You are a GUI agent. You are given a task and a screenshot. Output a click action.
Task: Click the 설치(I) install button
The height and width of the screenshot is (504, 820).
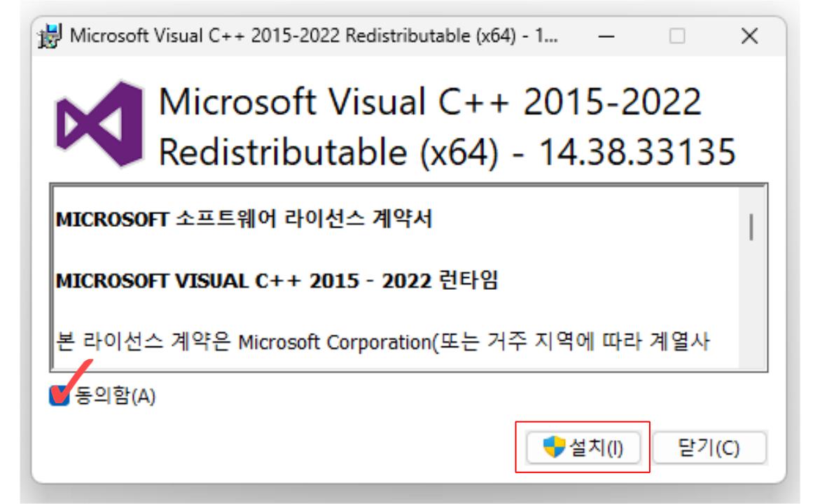pos(583,447)
